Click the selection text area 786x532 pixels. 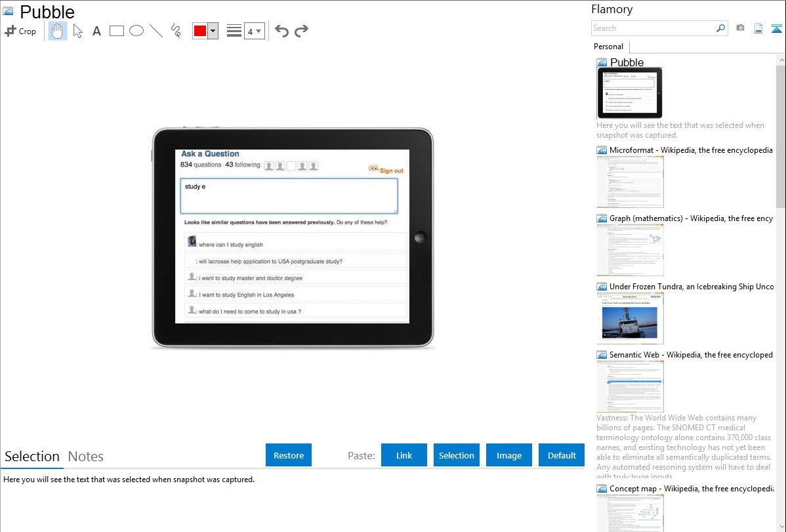[292, 501]
